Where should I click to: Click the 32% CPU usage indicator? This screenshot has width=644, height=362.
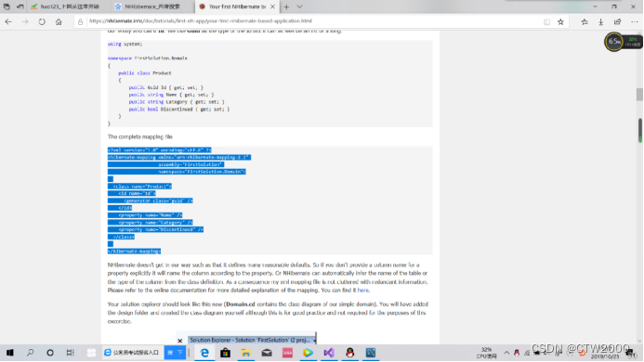pos(486,353)
